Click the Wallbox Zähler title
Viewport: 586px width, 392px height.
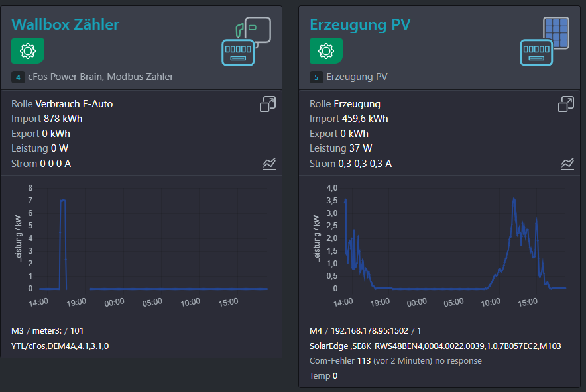[65, 24]
